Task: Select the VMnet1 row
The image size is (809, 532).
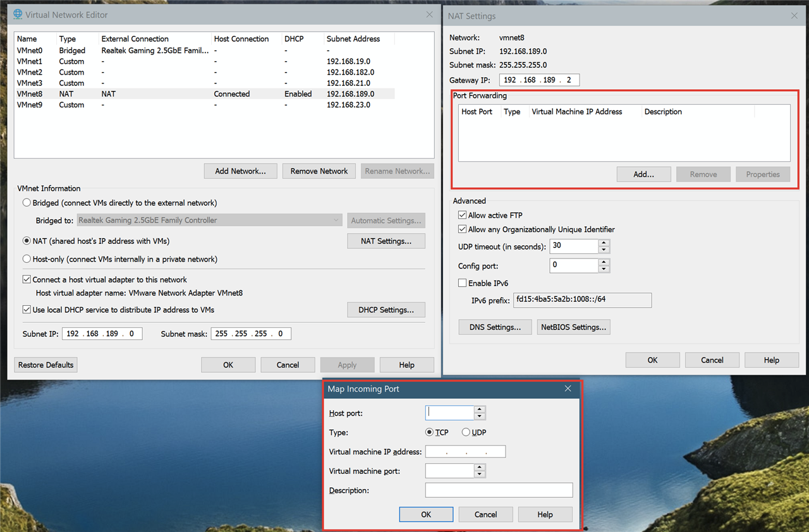Action: [205, 61]
